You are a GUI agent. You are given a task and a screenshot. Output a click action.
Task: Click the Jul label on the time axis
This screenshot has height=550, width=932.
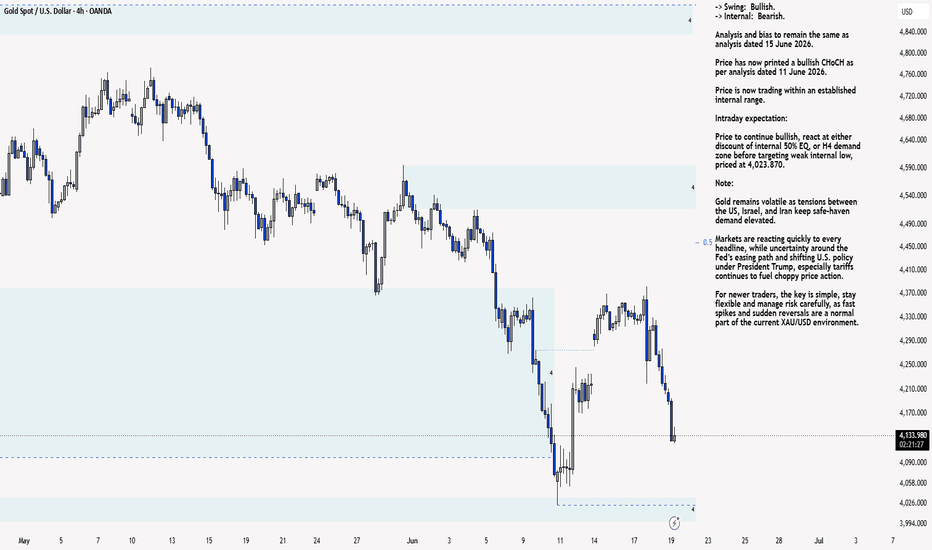point(818,540)
